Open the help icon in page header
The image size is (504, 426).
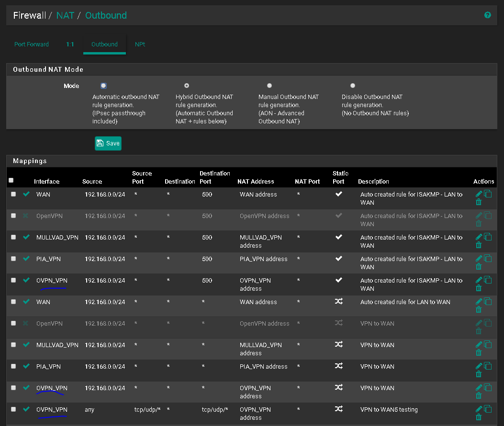click(x=487, y=15)
